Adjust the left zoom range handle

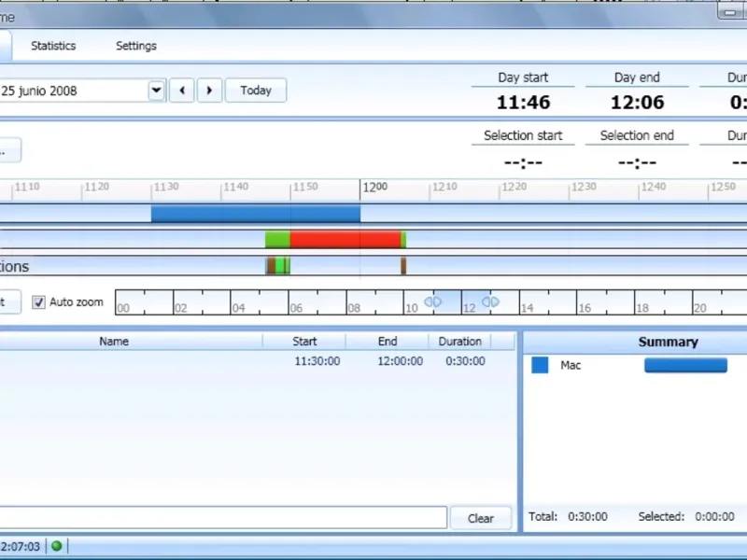click(432, 301)
